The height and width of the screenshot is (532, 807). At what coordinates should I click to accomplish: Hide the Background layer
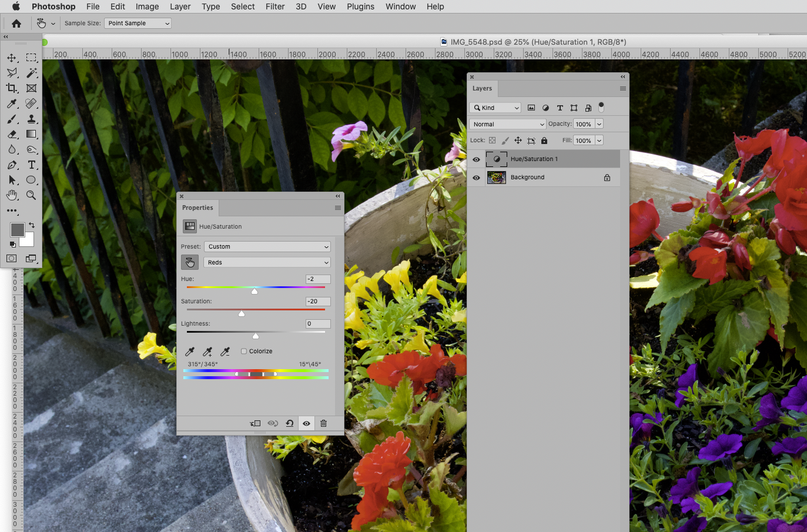476,177
